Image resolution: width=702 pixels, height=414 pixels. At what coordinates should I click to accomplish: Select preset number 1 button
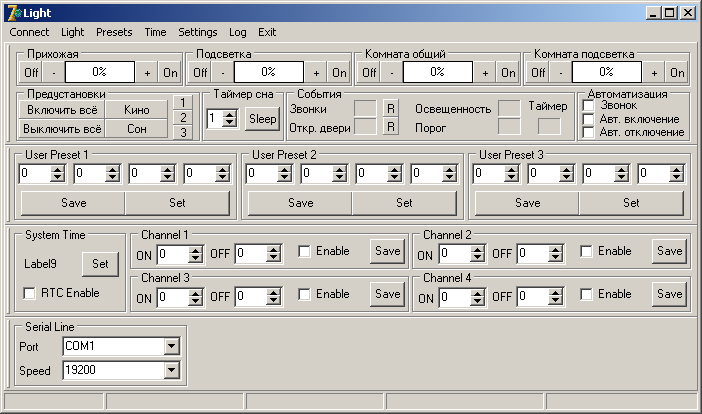coord(182,103)
